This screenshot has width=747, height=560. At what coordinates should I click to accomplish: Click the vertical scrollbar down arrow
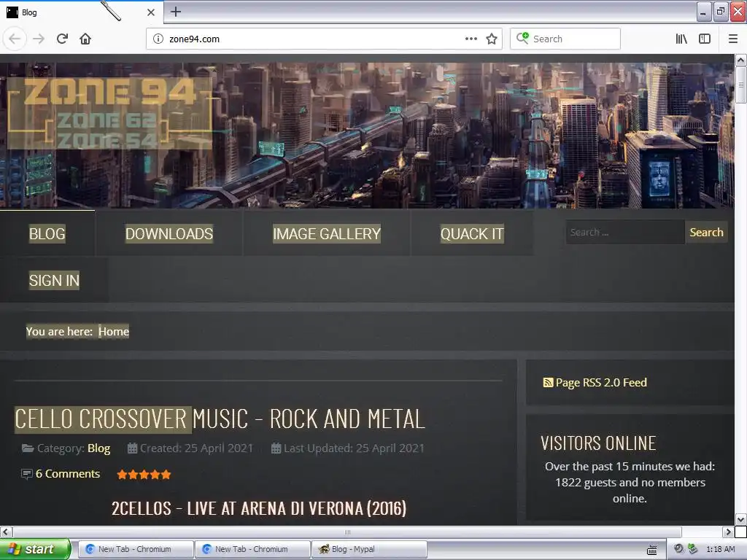740,519
